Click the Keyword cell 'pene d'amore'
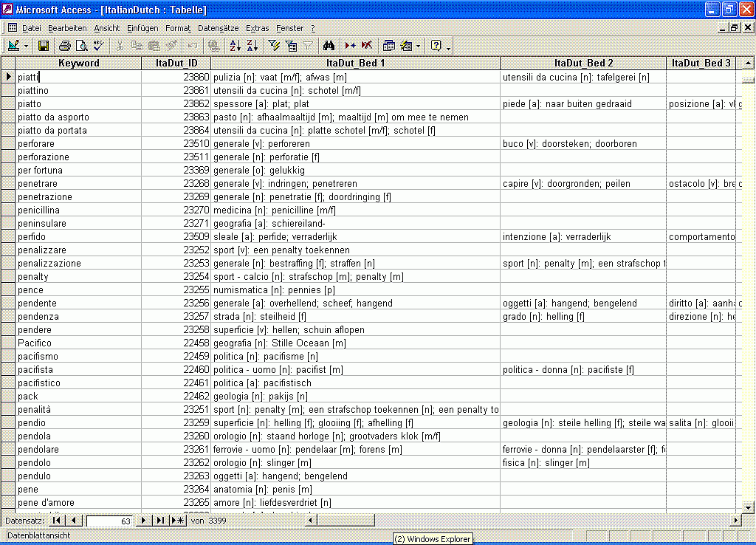 [78, 503]
